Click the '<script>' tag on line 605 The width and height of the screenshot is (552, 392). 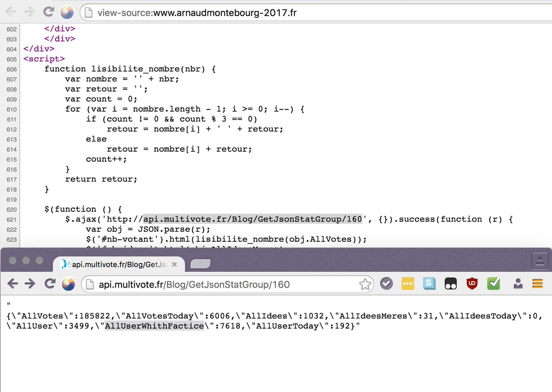(x=44, y=59)
